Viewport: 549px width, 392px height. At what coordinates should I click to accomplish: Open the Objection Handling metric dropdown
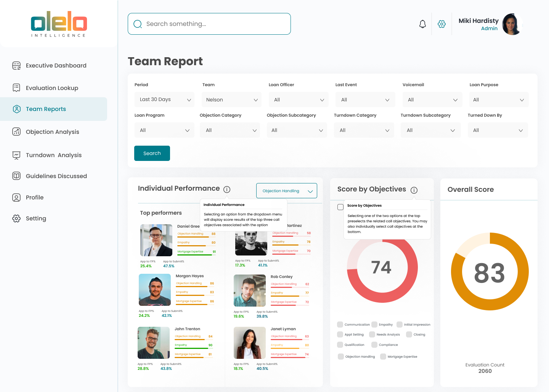coord(287,191)
